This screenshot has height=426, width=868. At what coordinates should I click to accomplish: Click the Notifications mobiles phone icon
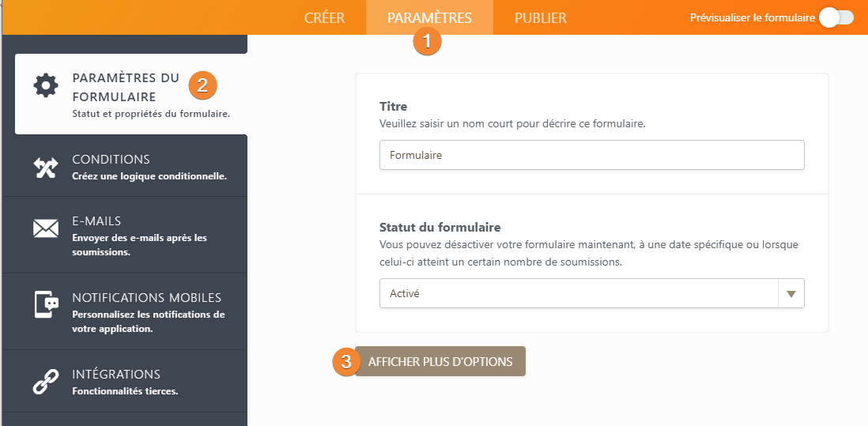47,303
